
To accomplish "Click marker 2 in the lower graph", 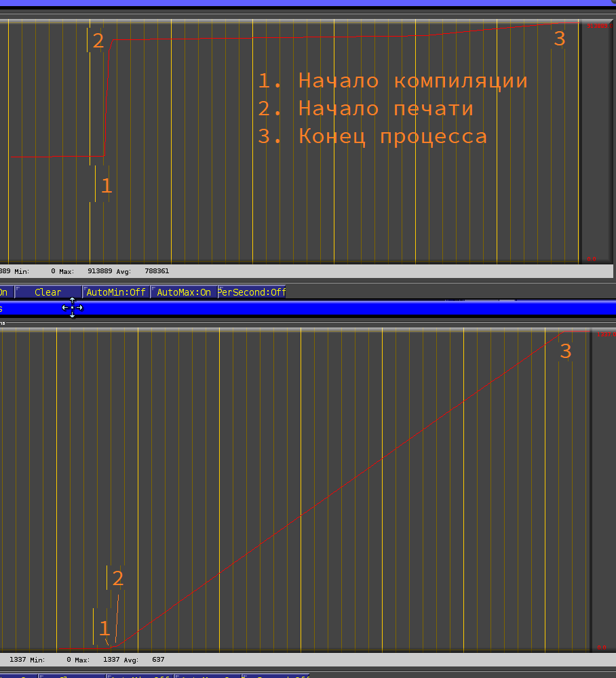I will [117, 578].
